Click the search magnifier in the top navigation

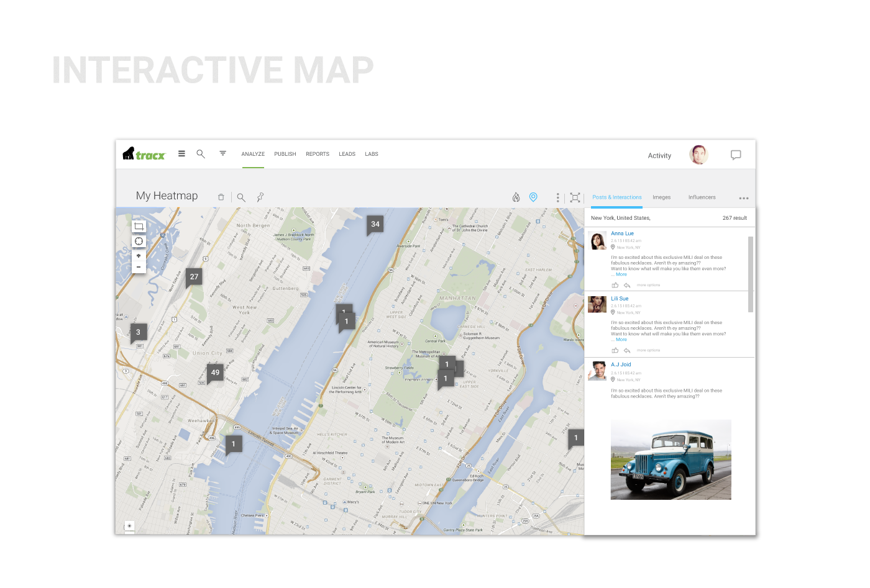[201, 153]
